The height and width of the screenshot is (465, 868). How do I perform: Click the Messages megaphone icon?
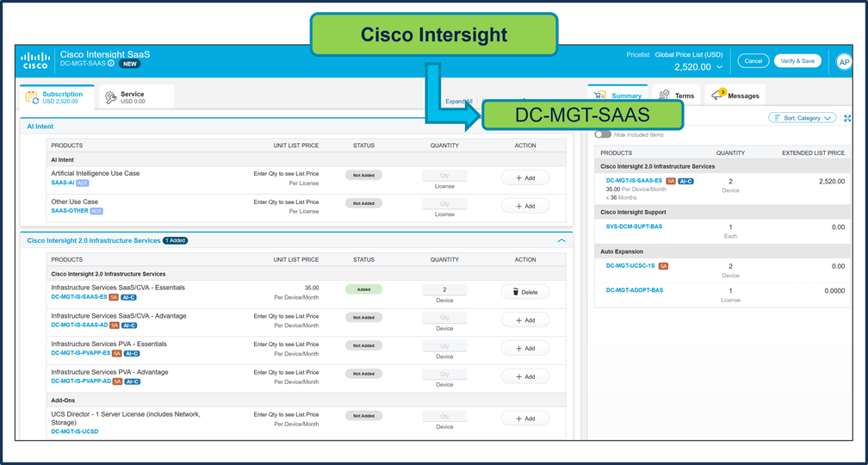[x=718, y=95]
